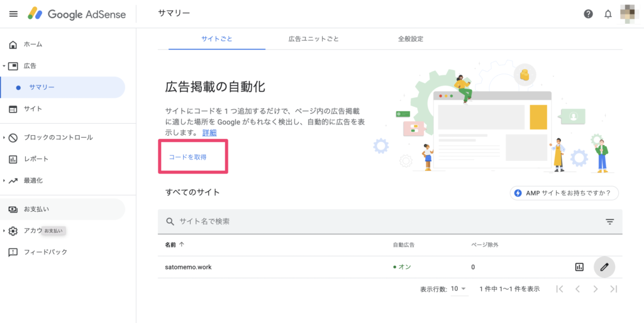The width and height of the screenshot is (644, 323).
Task: Open the hamburger main menu
Action: tap(13, 14)
